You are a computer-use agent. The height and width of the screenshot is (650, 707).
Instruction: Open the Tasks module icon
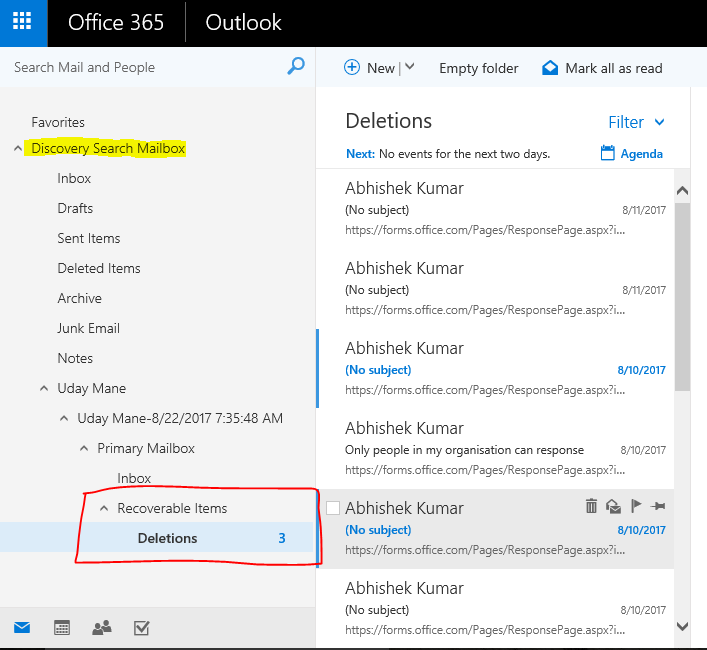coord(142,627)
